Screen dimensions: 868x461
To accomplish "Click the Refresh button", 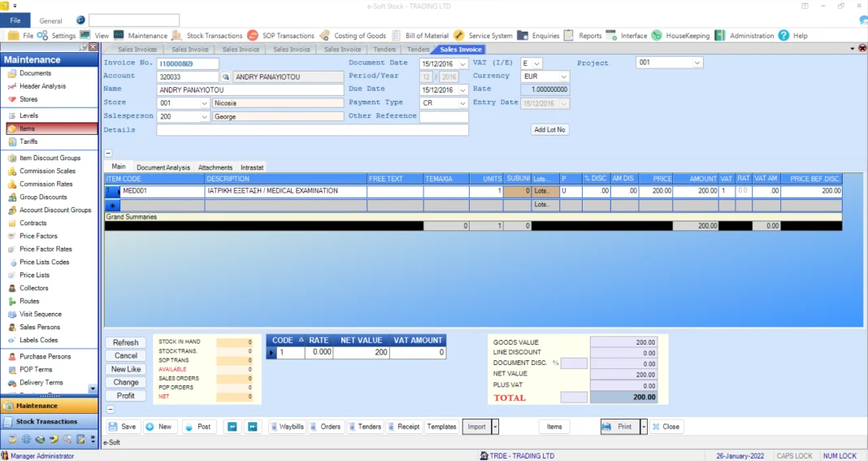I will [x=126, y=343].
